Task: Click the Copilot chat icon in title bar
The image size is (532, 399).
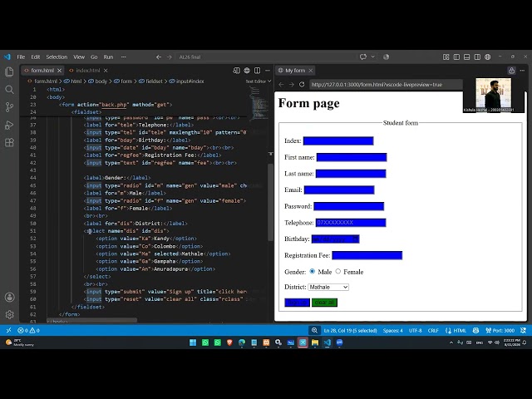Action: click(x=363, y=57)
